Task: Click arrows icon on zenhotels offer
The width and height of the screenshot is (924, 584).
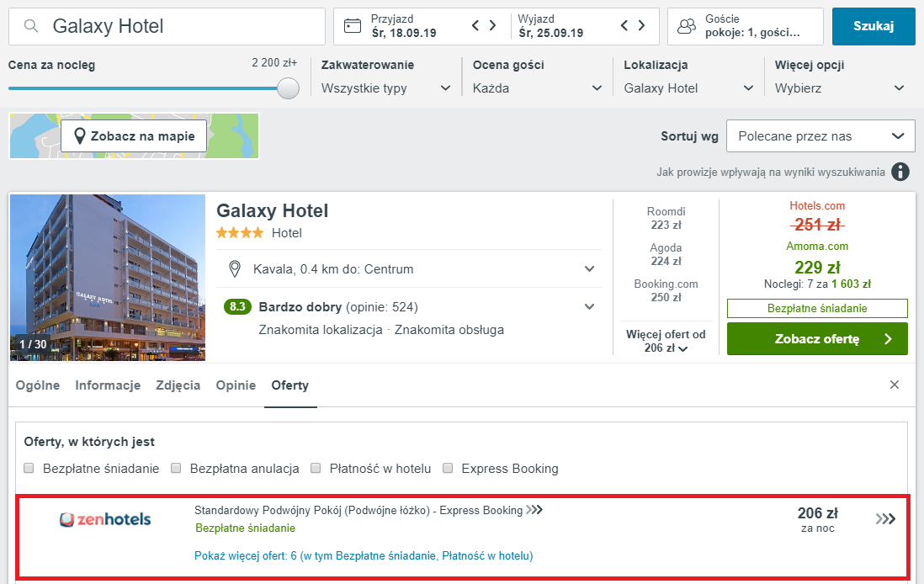Action: [885, 519]
